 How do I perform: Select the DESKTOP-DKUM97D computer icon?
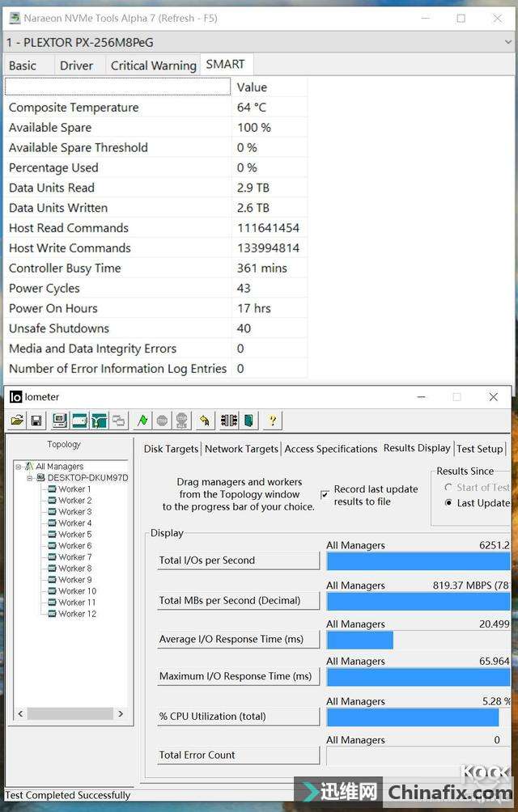pos(41,477)
